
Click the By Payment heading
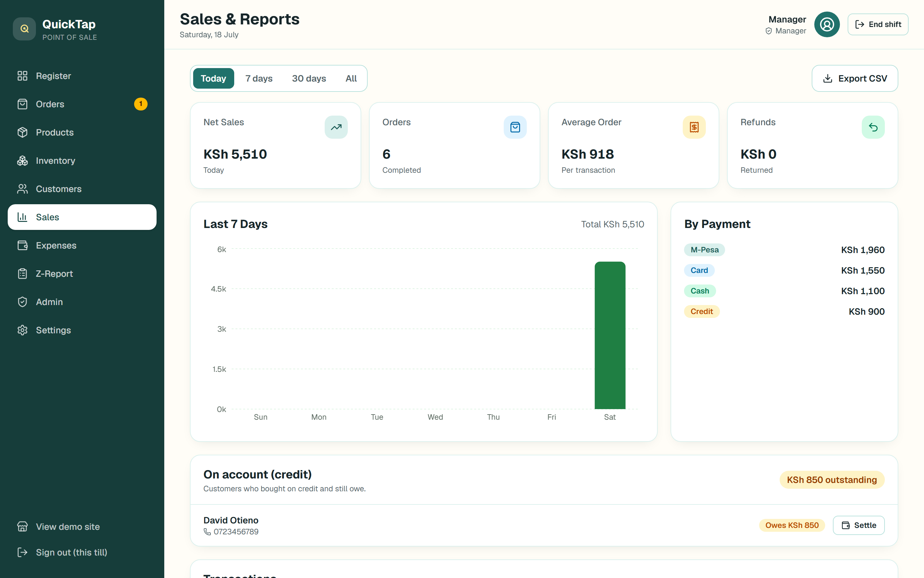pyautogui.click(x=717, y=224)
